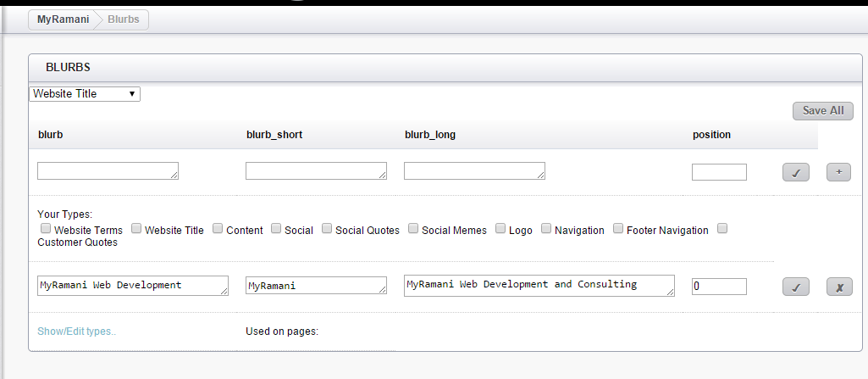Enable the Navigation type checkbox

(x=546, y=228)
